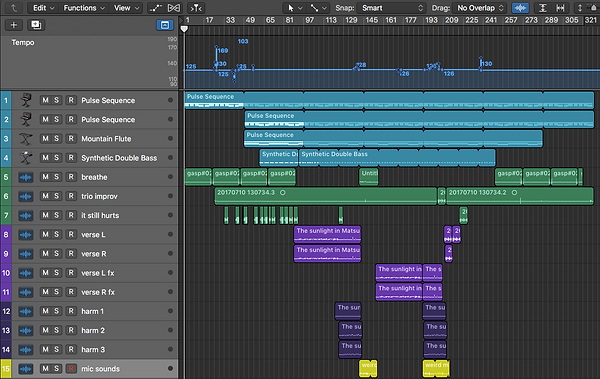Select the pointer tool menu
Screen dimensions: 600x379
(x=295, y=8)
